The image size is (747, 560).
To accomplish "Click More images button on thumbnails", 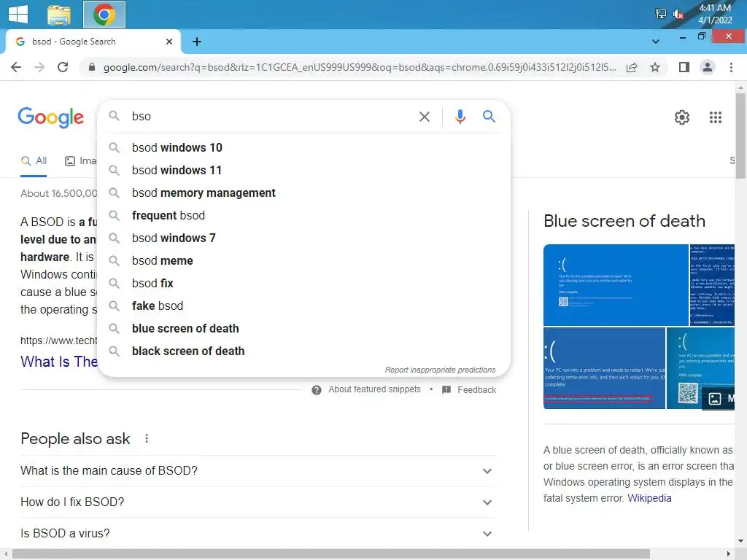I will [x=719, y=399].
